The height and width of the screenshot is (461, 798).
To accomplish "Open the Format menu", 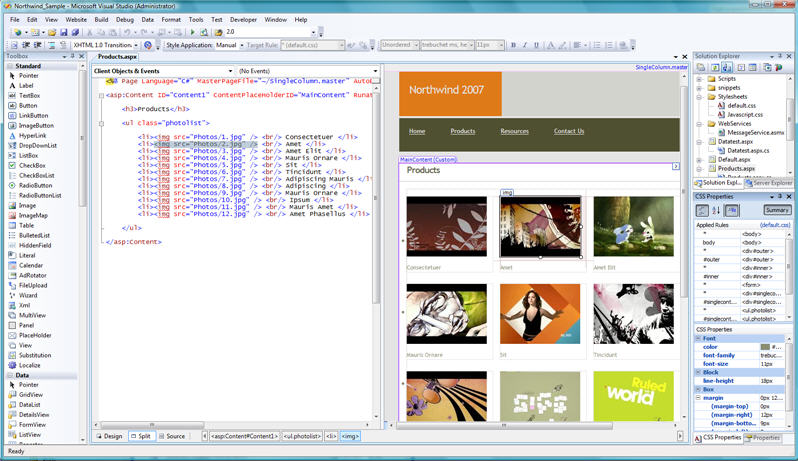I will click(x=171, y=20).
